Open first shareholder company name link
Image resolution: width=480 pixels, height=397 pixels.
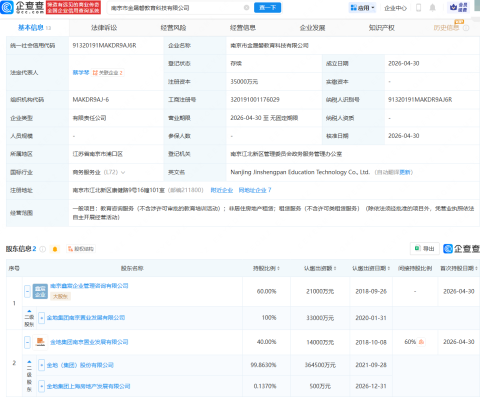(x=89, y=286)
